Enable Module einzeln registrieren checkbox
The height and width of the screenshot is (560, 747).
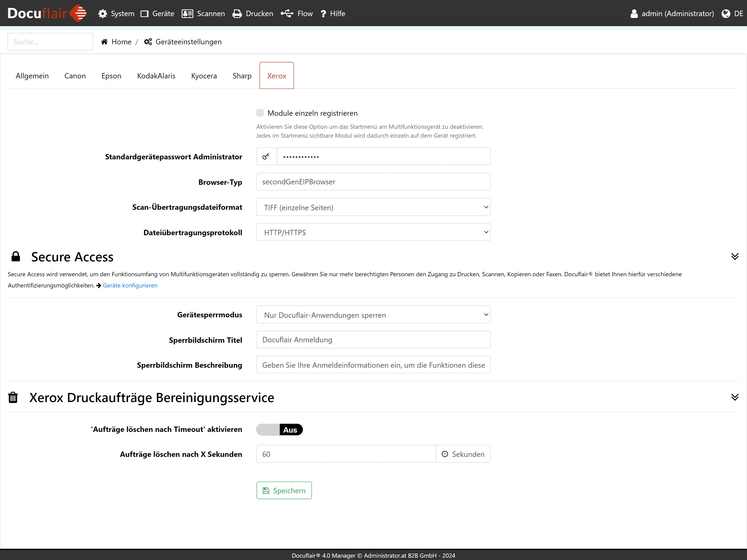tap(260, 113)
